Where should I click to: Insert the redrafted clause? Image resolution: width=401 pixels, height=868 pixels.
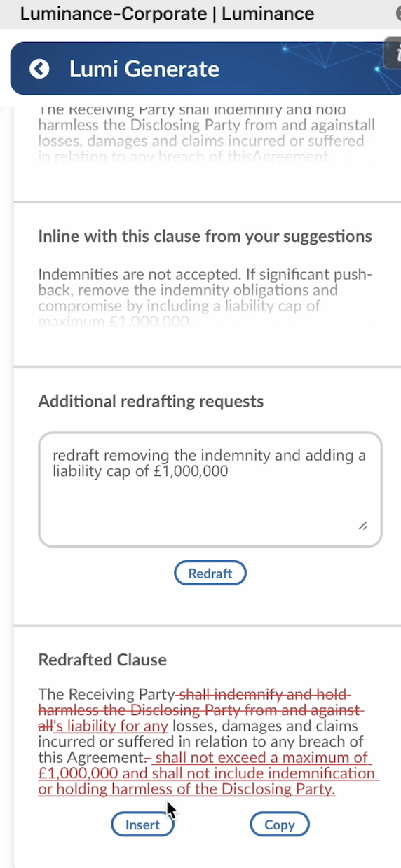(x=142, y=825)
